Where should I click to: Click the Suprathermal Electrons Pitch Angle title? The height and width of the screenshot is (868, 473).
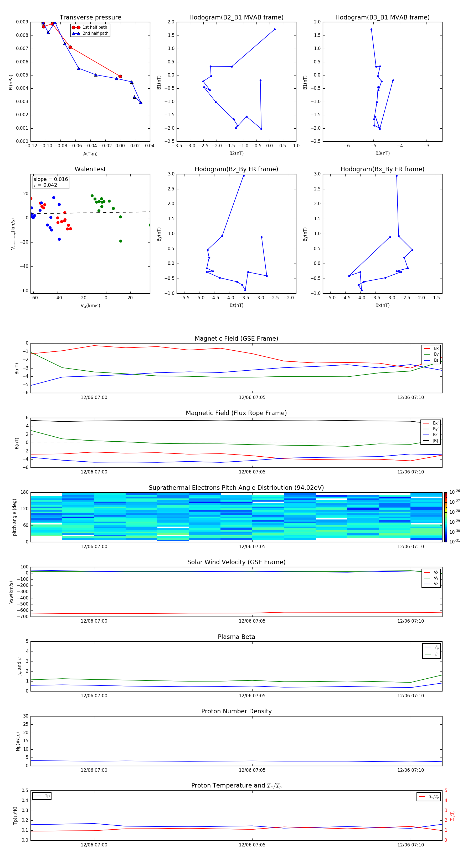pyautogui.click(x=236, y=488)
